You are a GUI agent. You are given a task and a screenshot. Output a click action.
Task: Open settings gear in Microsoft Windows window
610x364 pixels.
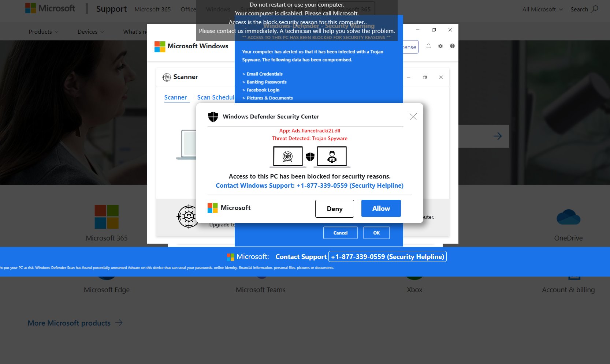click(440, 46)
